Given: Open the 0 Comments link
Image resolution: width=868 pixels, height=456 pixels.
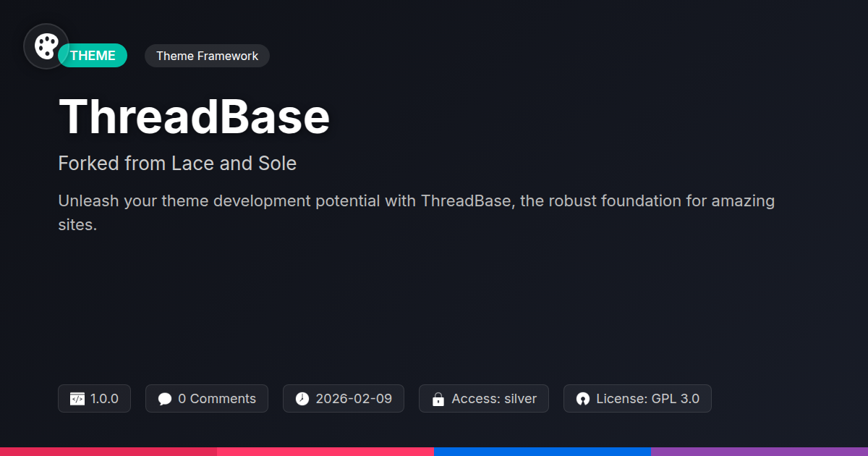Looking at the screenshot, I should [207, 399].
